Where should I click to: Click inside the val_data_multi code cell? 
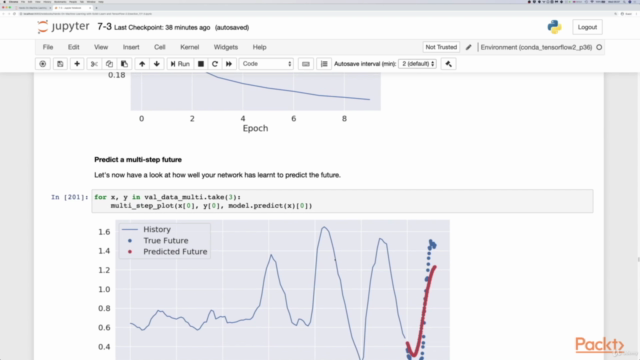tap(342, 201)
